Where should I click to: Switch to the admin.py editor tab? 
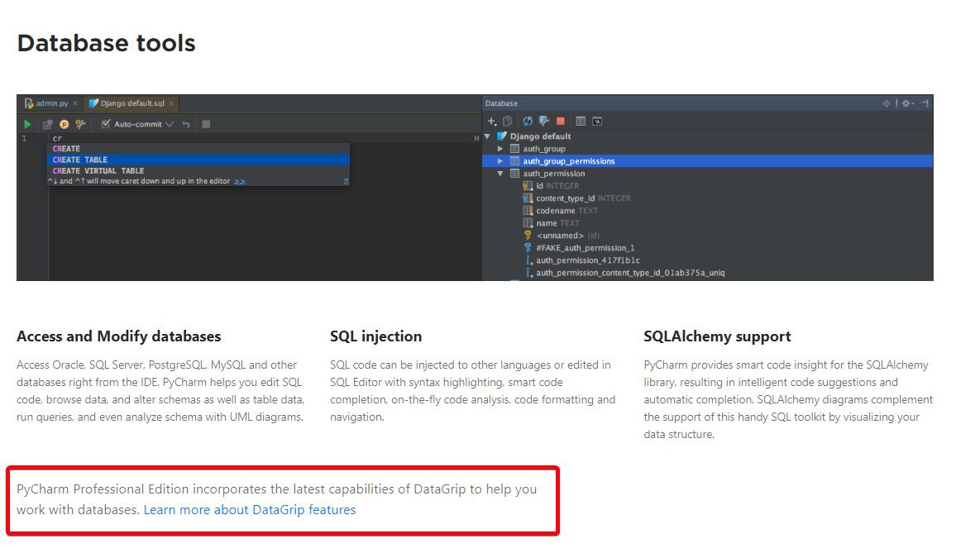51,103
